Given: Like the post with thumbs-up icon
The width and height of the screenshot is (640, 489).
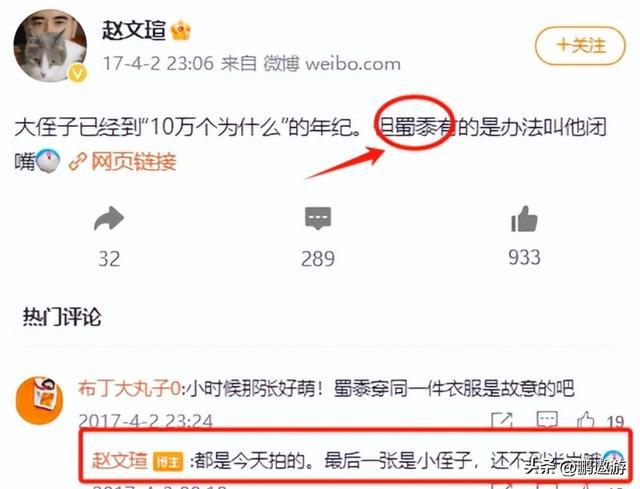Looking at the screenshot, I should (x=524, y=218).
